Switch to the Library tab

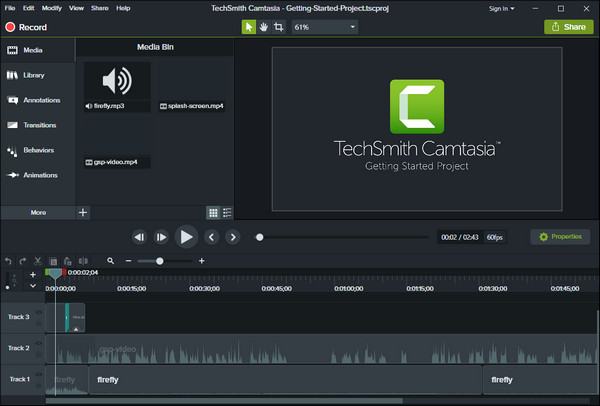(x=38, y=75)
